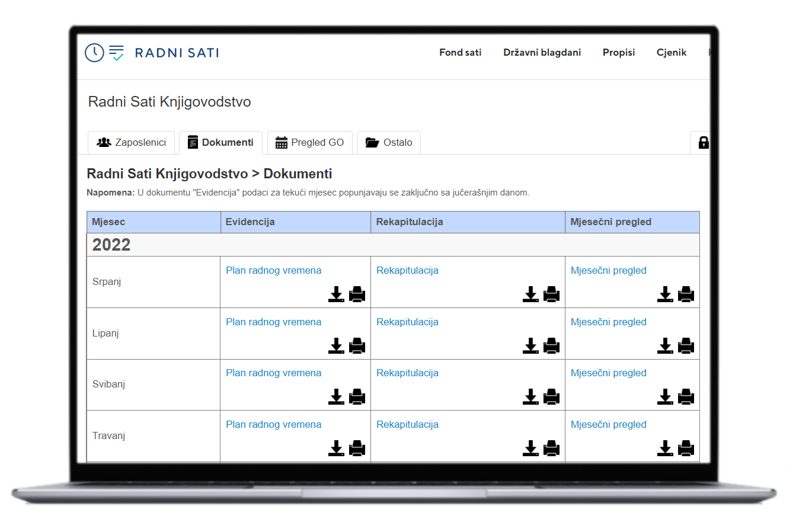Screen dimensions: 812x519
Task: Switch to the Zaposlenici tab
Action: click(131, 143)
